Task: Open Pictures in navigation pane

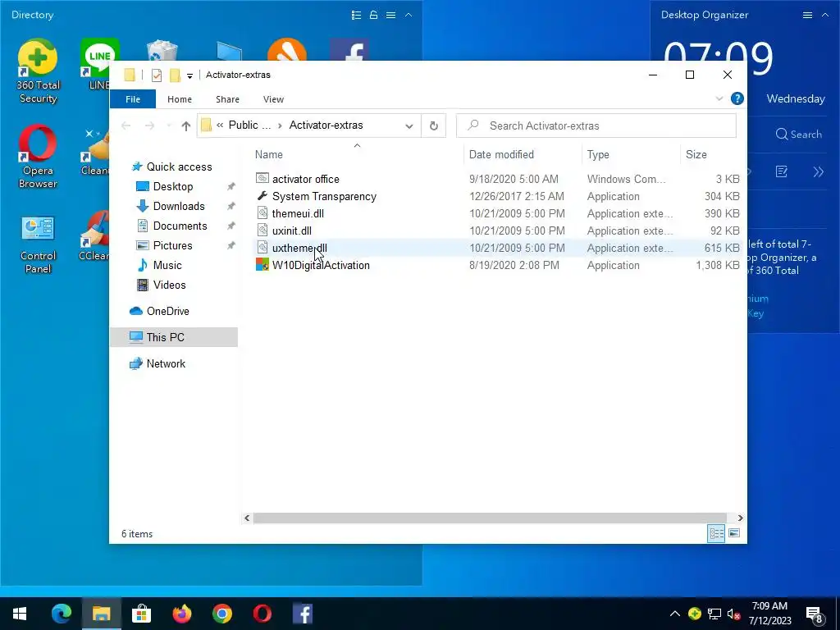Action: 172,245
